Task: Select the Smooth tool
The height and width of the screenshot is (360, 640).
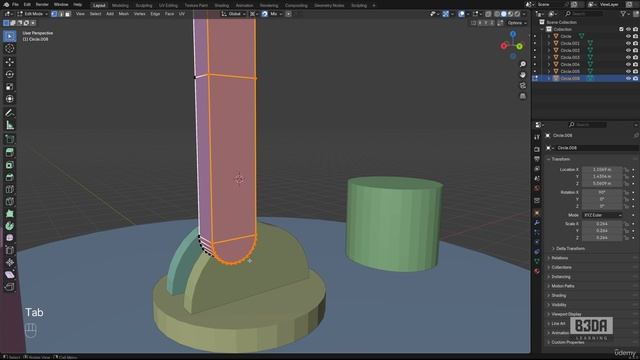Action: point(10,238)
